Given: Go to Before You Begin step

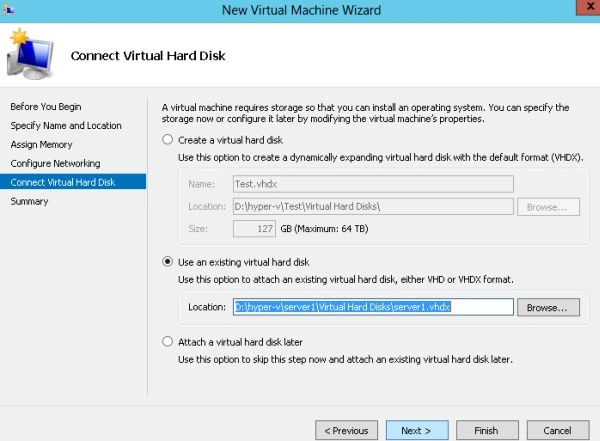Looking at the screenshot, I should click(x=46, y=107).
